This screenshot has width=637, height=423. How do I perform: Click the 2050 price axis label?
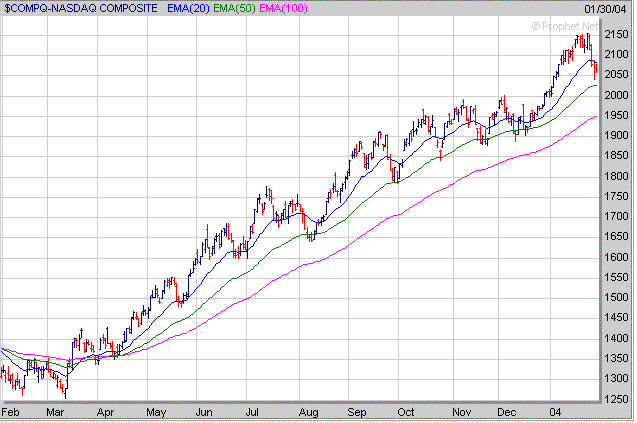coord(616,74)
